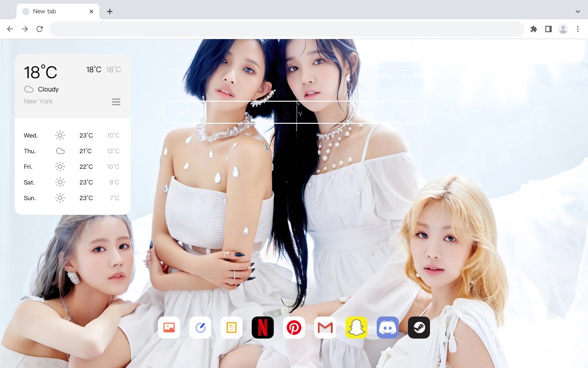588x368 pixels.
Task: Launch the Pinterest shortcut
Action: pos(294,328)
